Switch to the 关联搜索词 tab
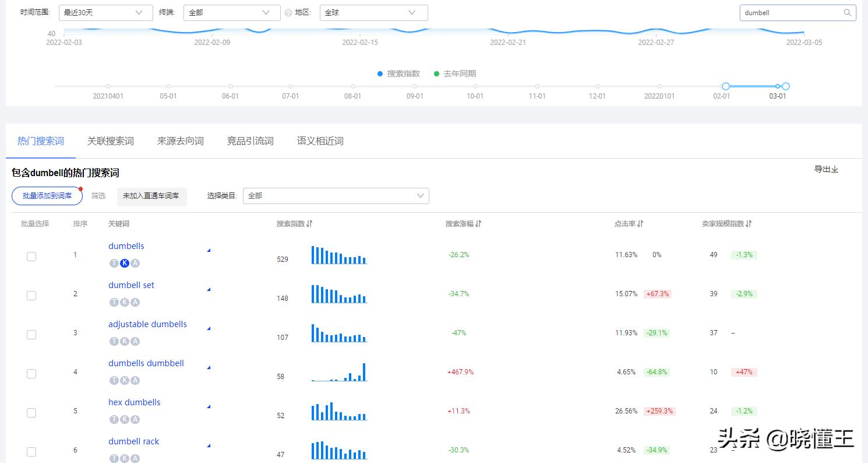The image size is (868, 463). pos(110,141)
